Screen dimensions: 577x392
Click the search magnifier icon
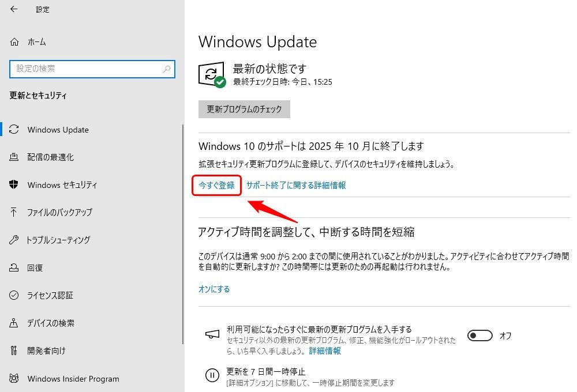point(167,69)
